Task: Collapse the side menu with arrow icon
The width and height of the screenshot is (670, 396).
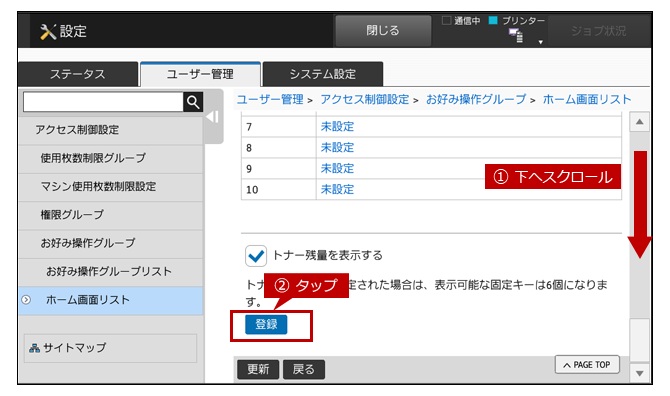Action: pos(212,117)
